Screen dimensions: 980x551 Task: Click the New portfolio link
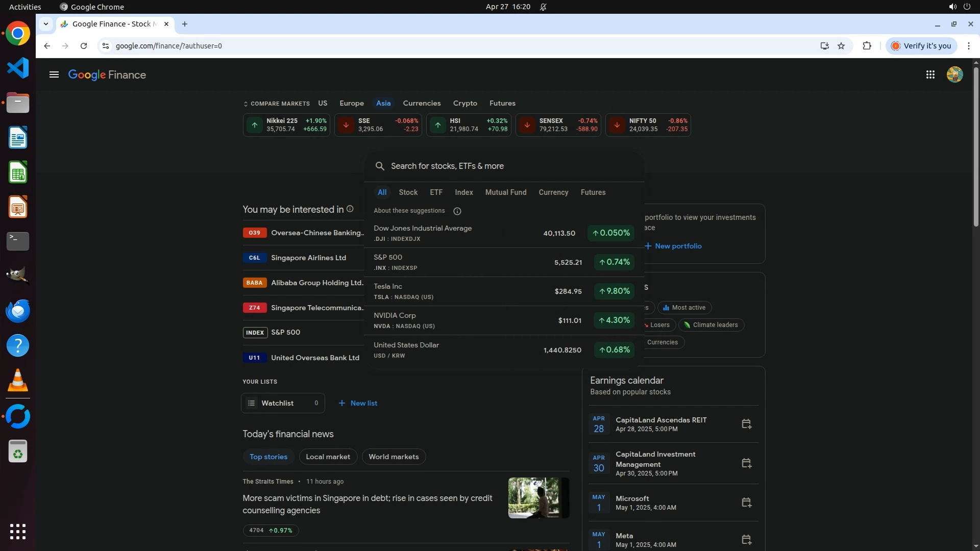(x=673, y=246)
